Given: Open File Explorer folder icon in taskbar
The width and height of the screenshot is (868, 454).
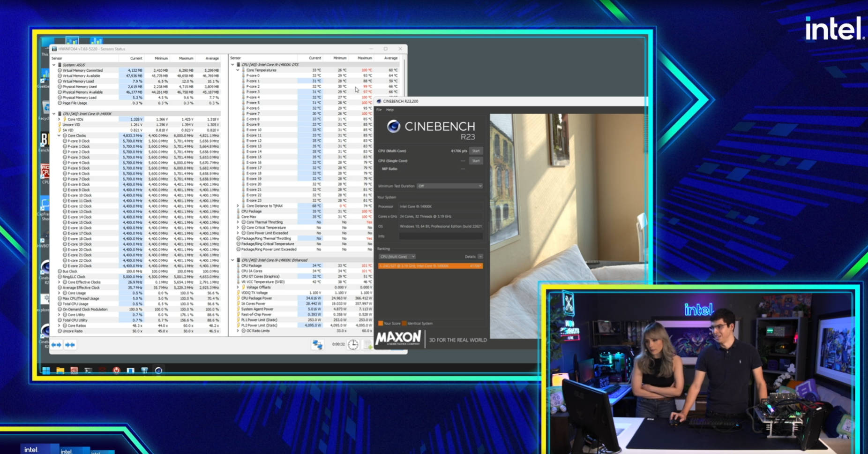Looking at the screenshot, I should click(x=60, y=371).
